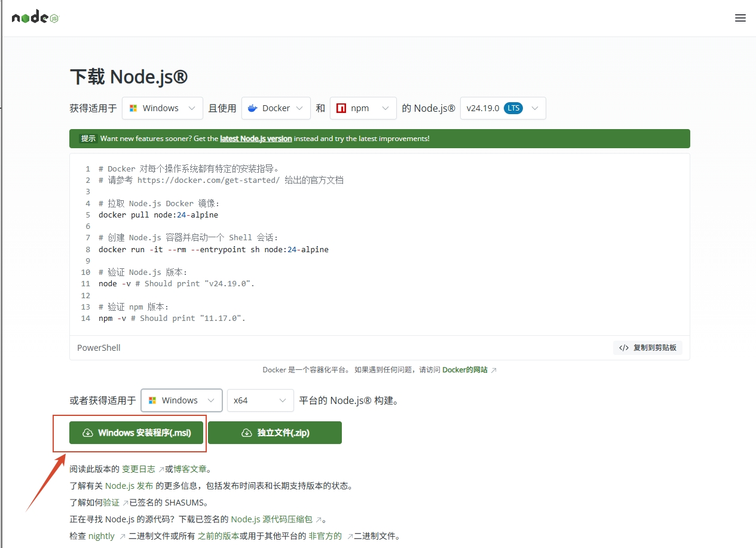Click the line "docker run -it --rm --entrypoint sh node:24-alpine"

(213, 249)
